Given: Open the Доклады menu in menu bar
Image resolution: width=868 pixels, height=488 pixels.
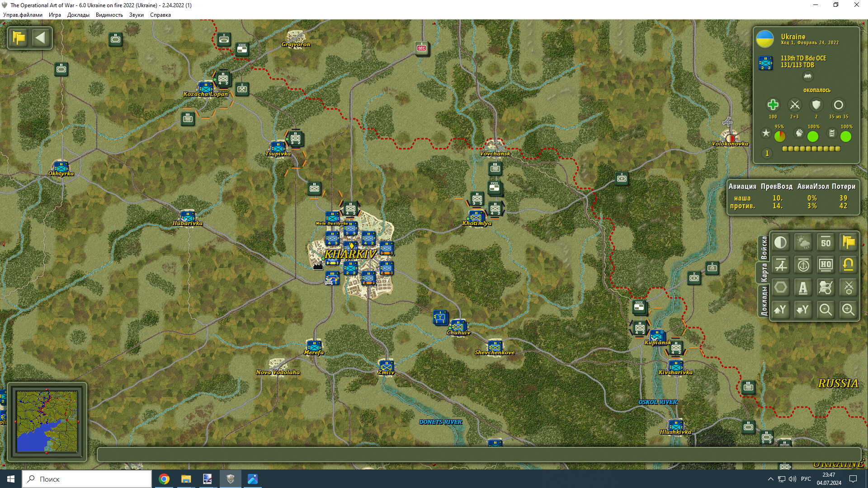Looking at the screenshot, I should pyautogui.click(x=78, y=15).
